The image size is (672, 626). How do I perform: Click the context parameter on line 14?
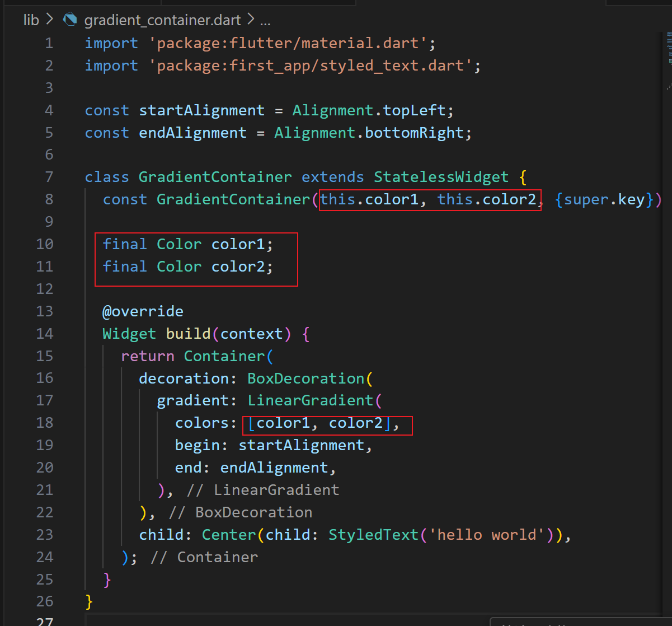tap(251, 334)
